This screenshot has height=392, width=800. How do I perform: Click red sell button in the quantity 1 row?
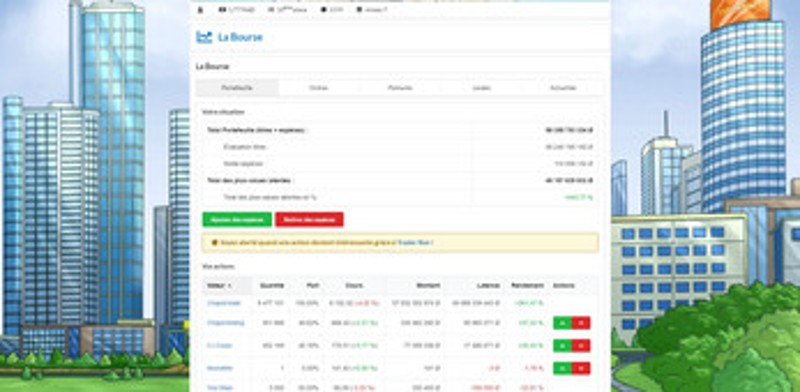(x=581, y=368)
